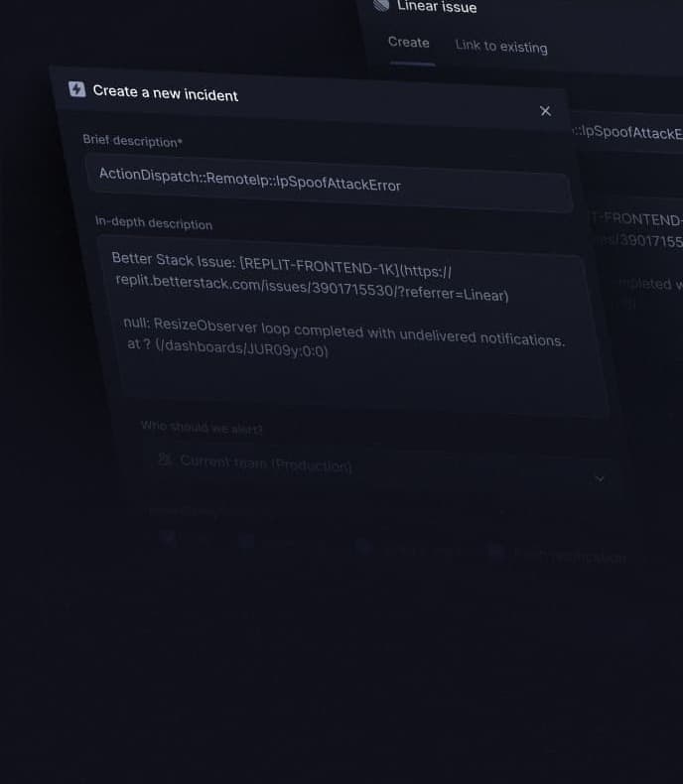Open the Link to existing tab

pos(500,46)
